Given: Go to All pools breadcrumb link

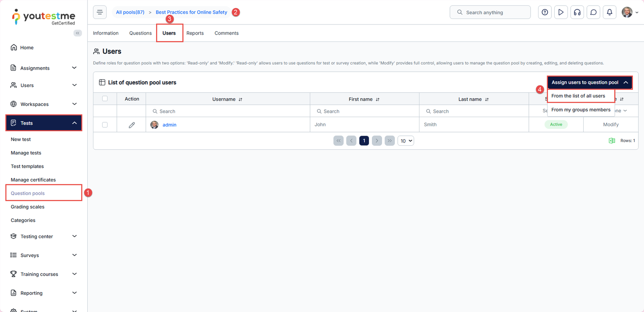Looking at the screenshot, I should coord(130,12).
